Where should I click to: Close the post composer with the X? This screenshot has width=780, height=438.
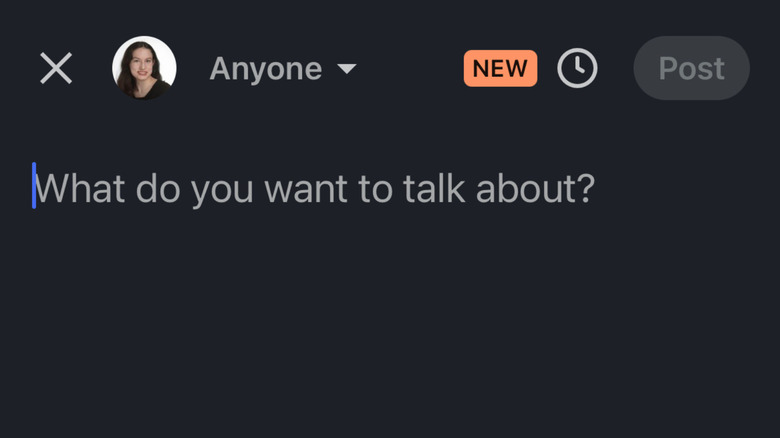tap(56, 68)
